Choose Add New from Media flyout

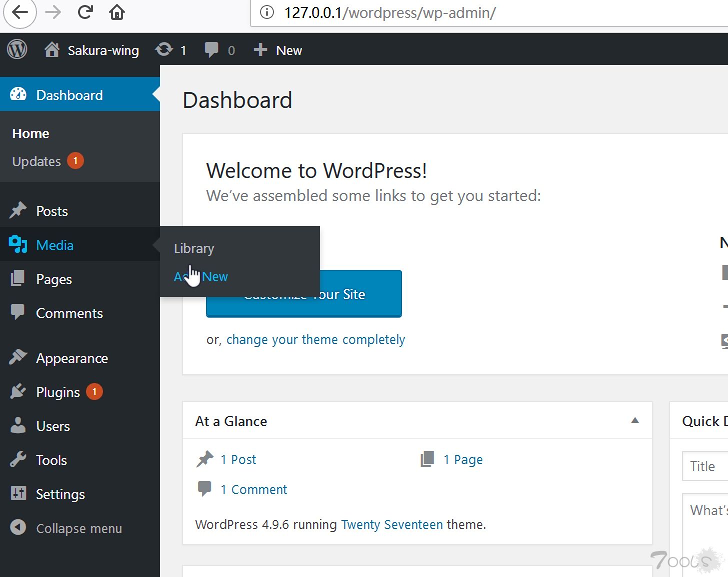(x=201, y=276)
